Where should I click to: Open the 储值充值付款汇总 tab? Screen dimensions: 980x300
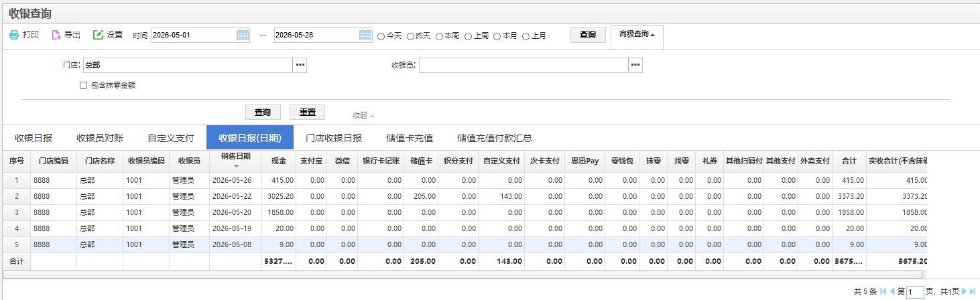(495, 138)
